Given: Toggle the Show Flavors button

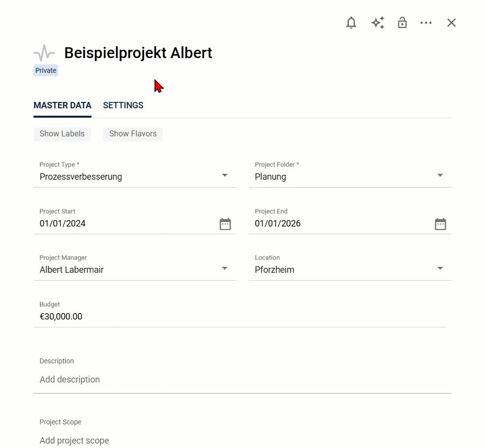Looking at the screenshot, I should (133, 134).
